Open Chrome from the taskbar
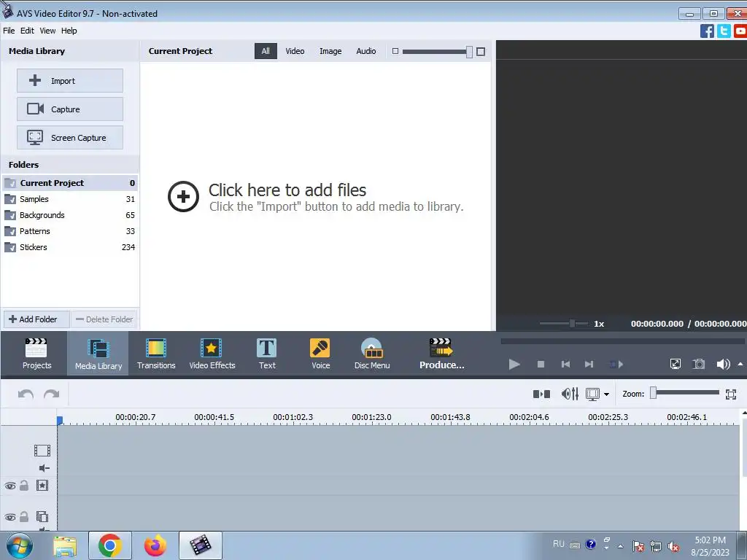Screen dimensions: 747x560 (x=110, y=545)
